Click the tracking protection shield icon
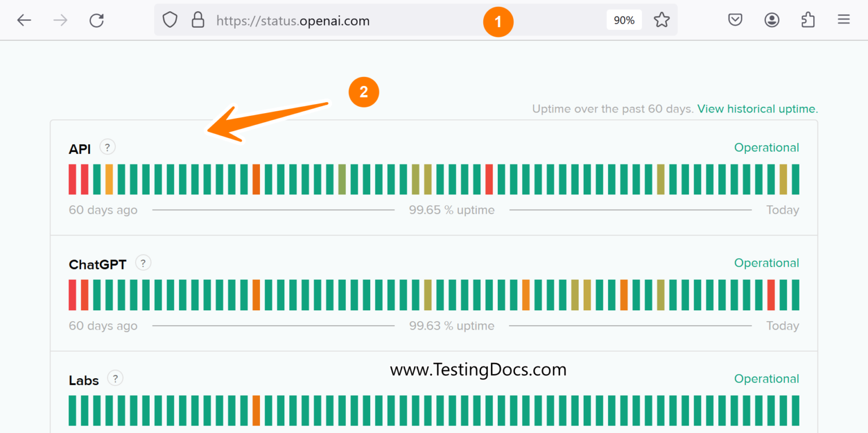The image size is (868, 433). point(170,20)
